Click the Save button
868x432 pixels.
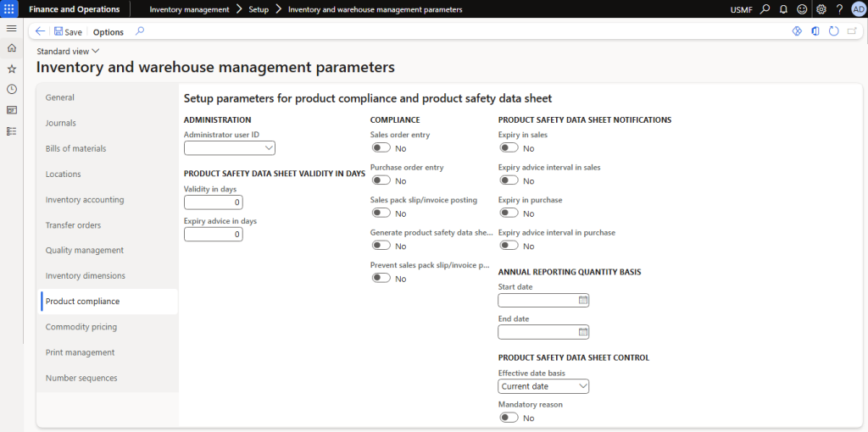coord(68,31)
